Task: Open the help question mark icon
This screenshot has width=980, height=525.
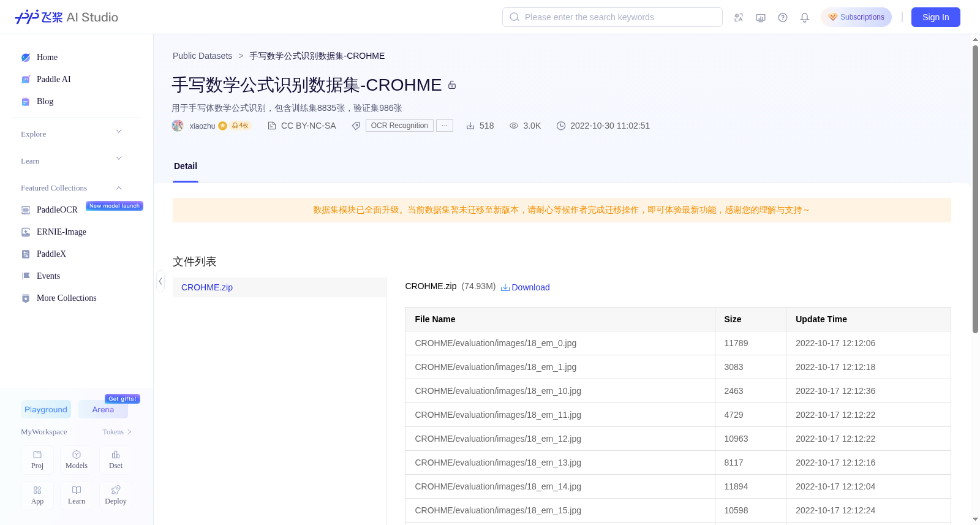Action: click(x=783, y=18)
